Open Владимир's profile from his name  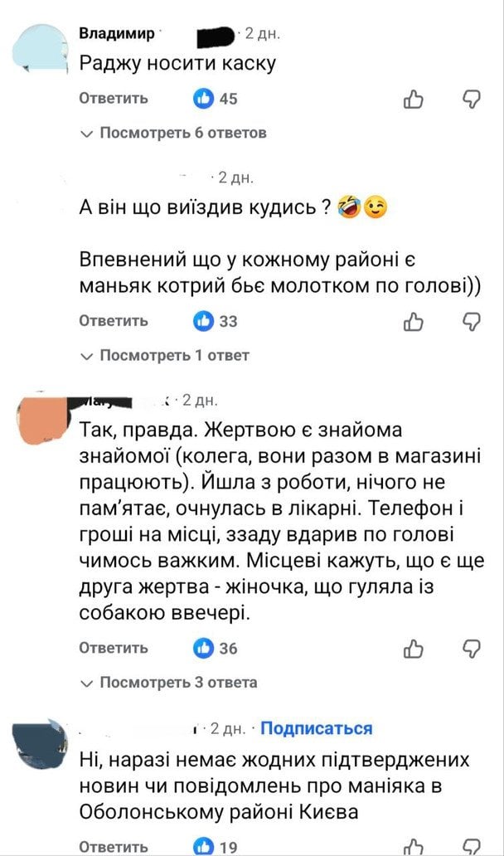pos(116,34)
